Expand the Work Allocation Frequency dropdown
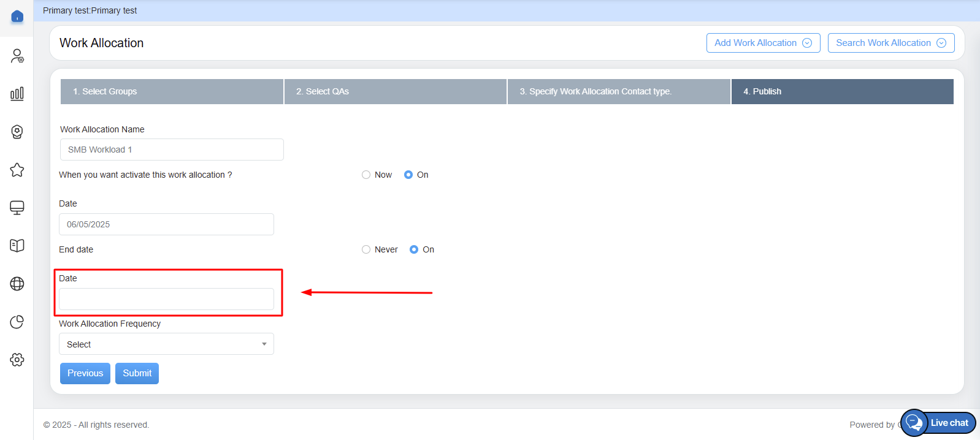Viewport: 980px width, 440px height. tap(166, 344)
